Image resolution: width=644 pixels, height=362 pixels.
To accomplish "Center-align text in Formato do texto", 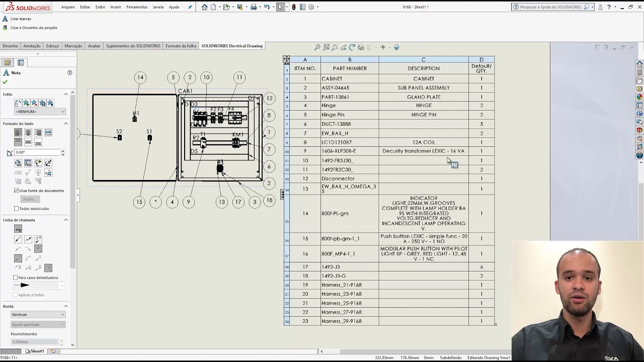I will click(28, 133).
